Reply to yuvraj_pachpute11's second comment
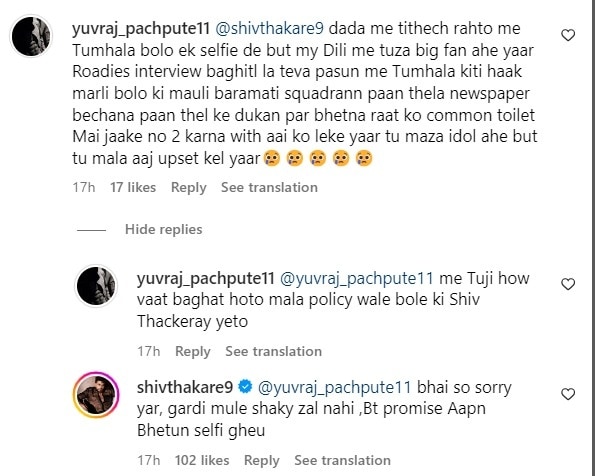 [193, 351]
